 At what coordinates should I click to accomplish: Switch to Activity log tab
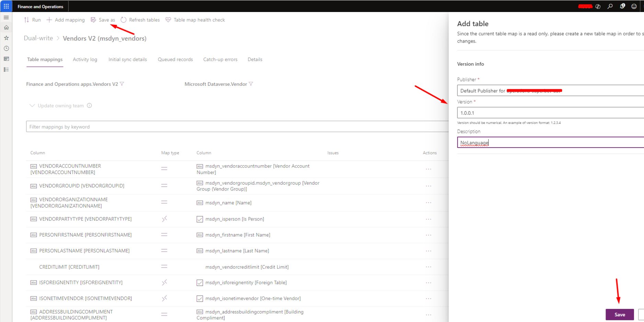pos(85,59)
